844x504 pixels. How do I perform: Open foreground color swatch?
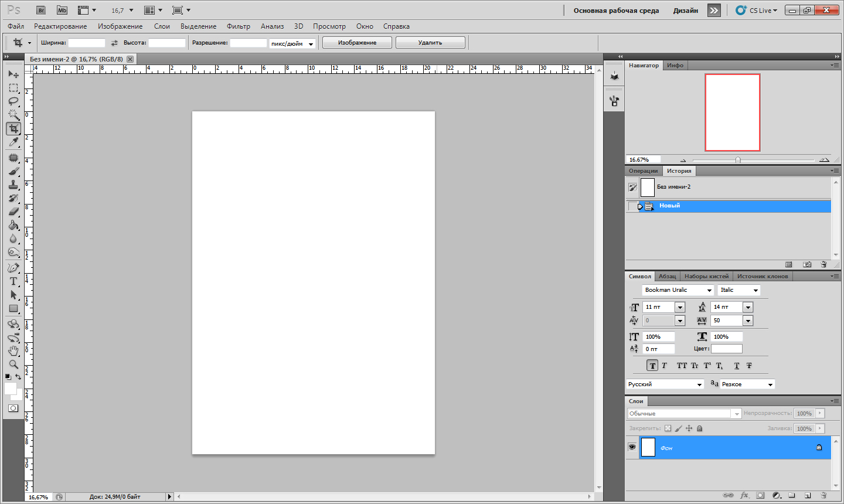click(x=11, y=389)
